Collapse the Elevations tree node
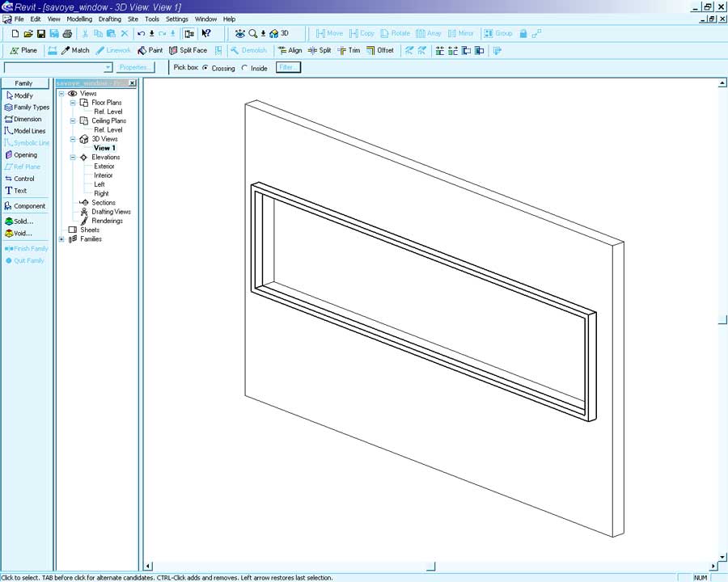 pyautogui.click(x=73, y=158)
